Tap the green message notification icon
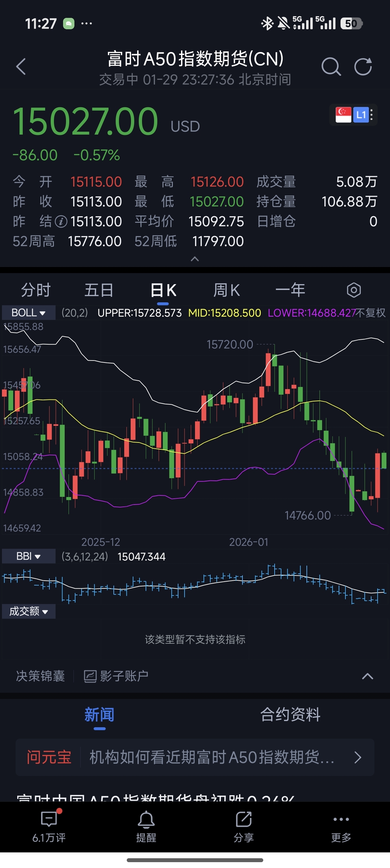Image resolution: width=390 pixels, height=868 pixels. point(69,23)
